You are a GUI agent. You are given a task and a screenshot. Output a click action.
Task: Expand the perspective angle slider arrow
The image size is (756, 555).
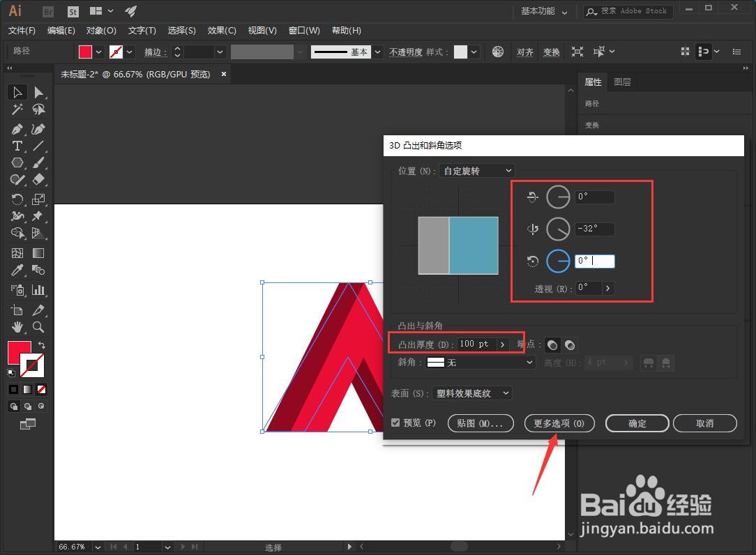click(x=607, y=289)
